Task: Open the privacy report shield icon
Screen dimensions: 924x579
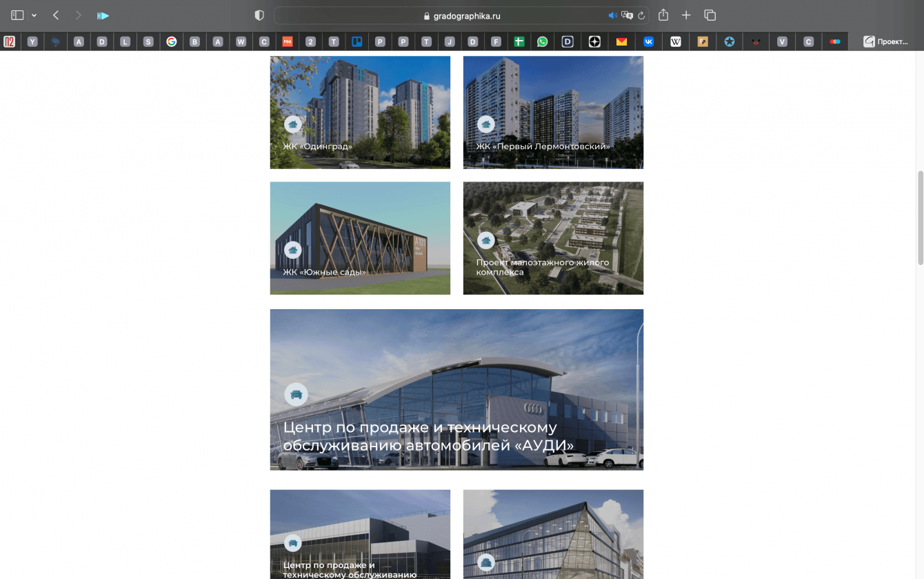Action: pyautogui.click(x=259, y=15)
